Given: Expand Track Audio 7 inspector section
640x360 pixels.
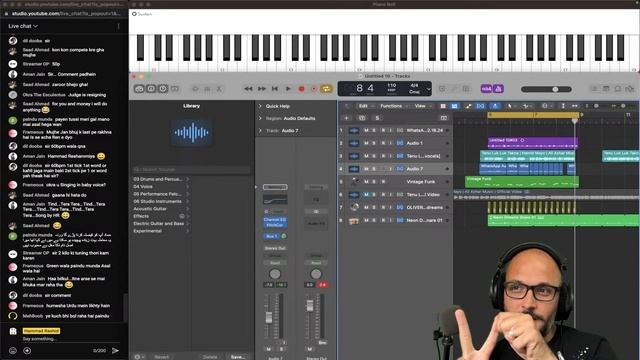Looking at the screenshot, I should click(260, 131).
